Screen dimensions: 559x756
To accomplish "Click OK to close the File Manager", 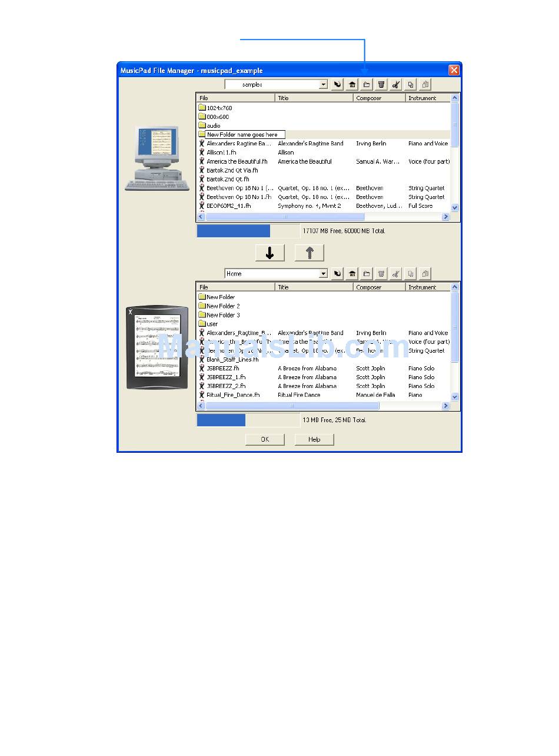I will coord(265,439).
